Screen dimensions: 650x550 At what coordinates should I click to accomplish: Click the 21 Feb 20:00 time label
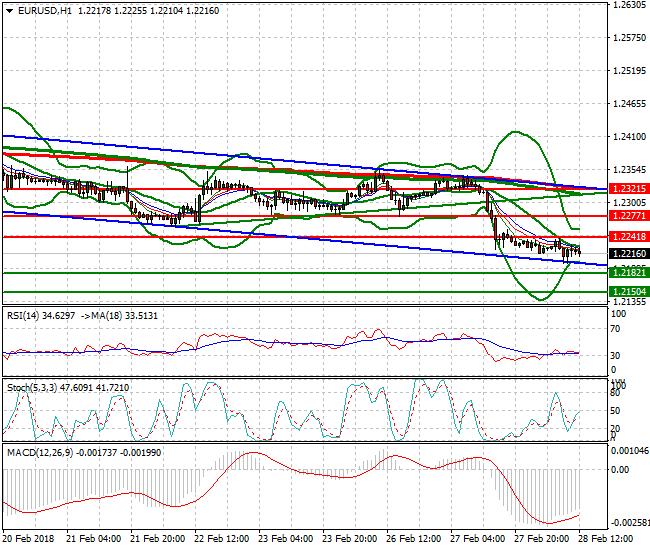pyautogui.click(x=158, y=539)
